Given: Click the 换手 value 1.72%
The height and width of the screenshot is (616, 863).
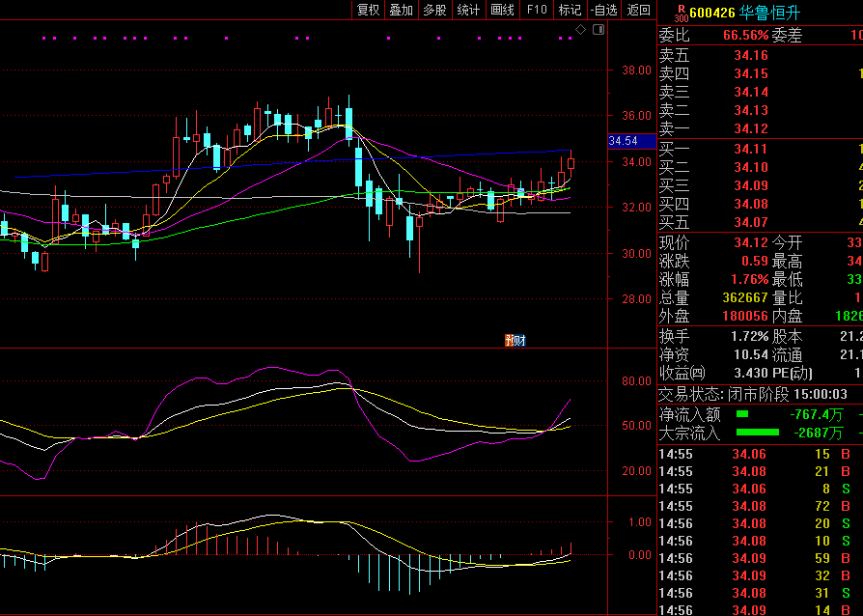Looking at the screenshot, I should coord(750,336).
